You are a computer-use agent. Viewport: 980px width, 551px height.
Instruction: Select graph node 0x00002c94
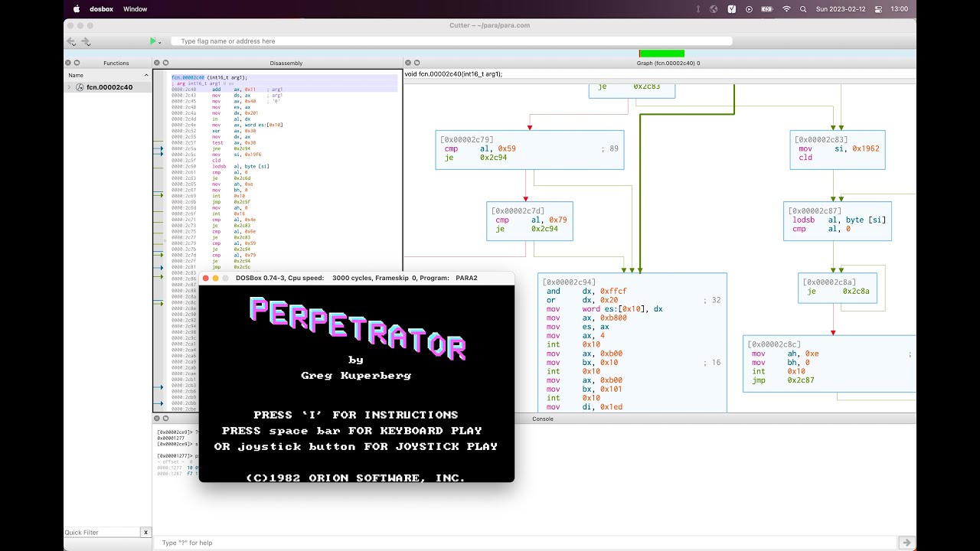coord(632,343)
